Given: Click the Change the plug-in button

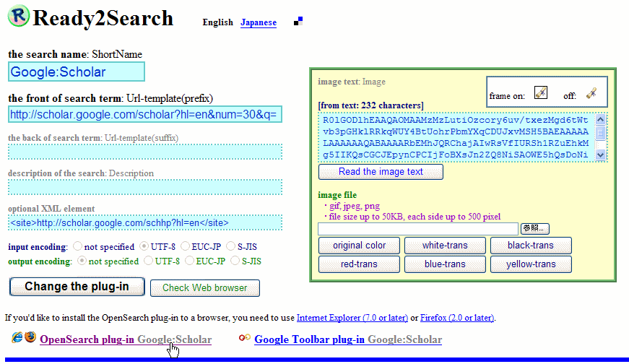Looking at the screenshot, I should coord(77,287).
